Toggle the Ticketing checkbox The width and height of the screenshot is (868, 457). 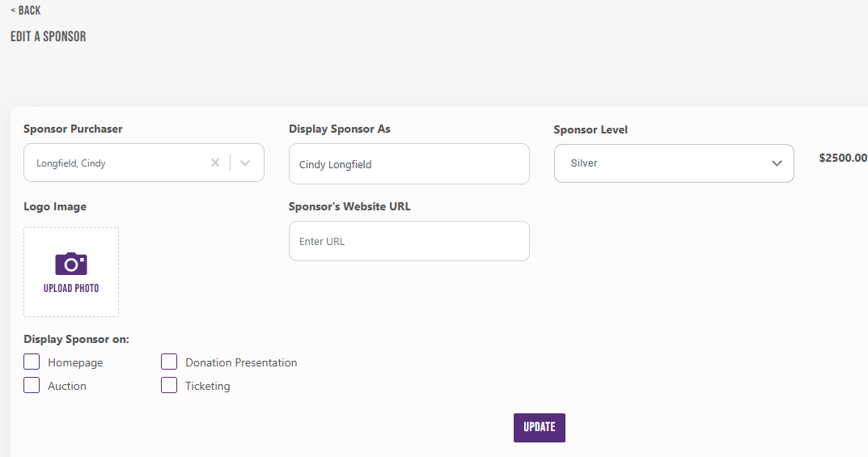(169, 385)
